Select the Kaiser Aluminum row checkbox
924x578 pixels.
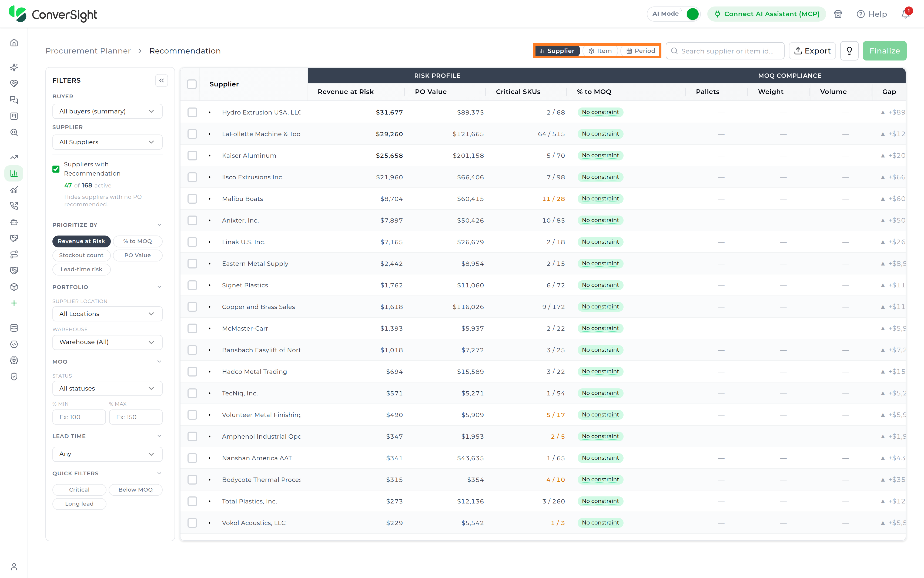point(192,156)
